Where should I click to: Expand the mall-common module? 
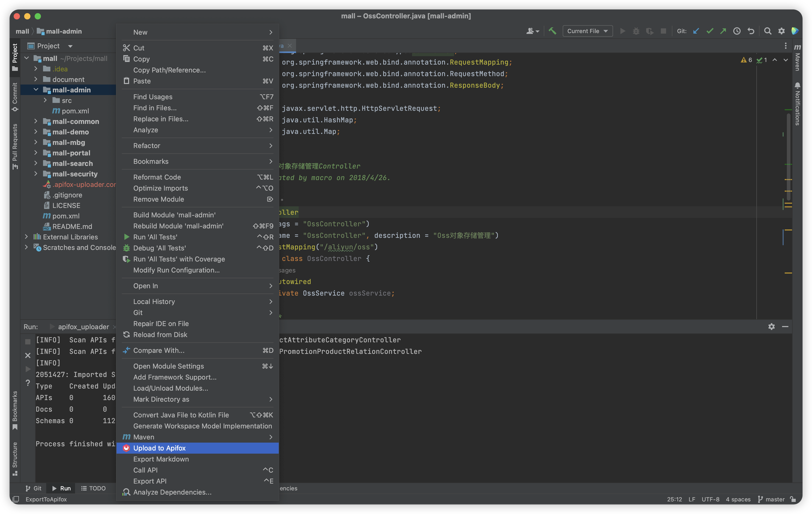coord(36,121)
